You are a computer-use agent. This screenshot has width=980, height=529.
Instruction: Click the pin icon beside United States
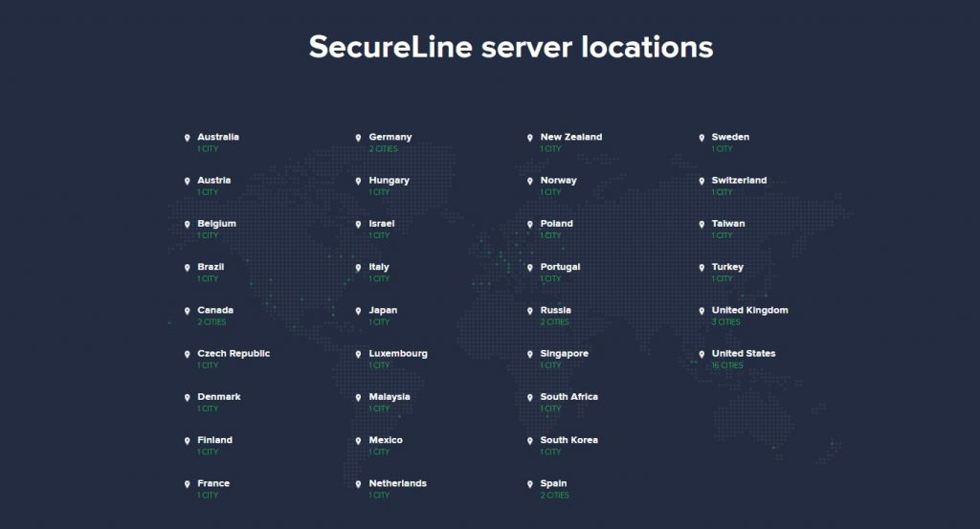click(702, 354)
